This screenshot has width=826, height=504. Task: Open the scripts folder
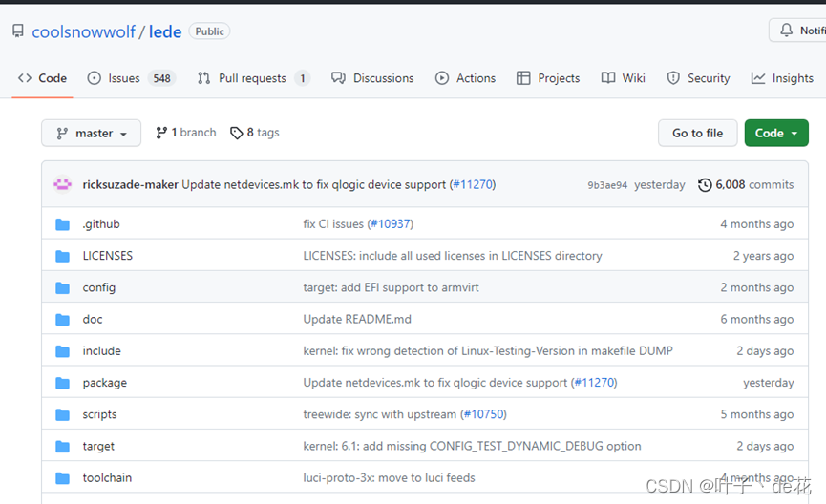pyautogui.click(x=99, y=414)
